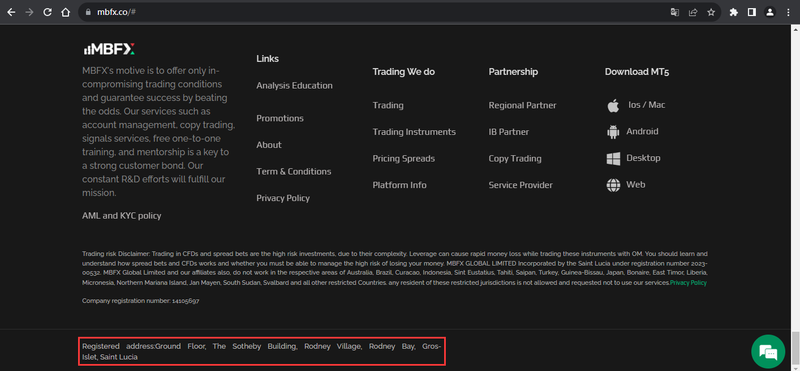Click the page vertical scrollbar
Viewport: 800px width, 371px height.
click(795, 197)
